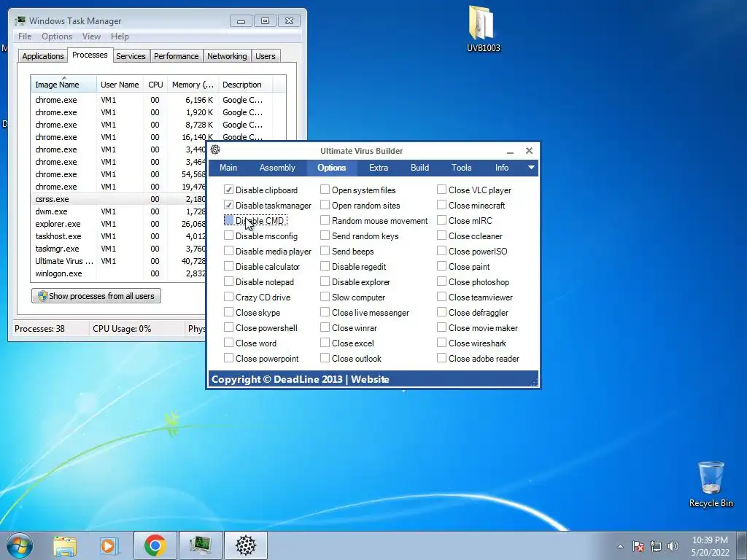This screenshot has width=747, height=560.
Task: Activate Task Manager taskbar button
Action: pos(200,545)
